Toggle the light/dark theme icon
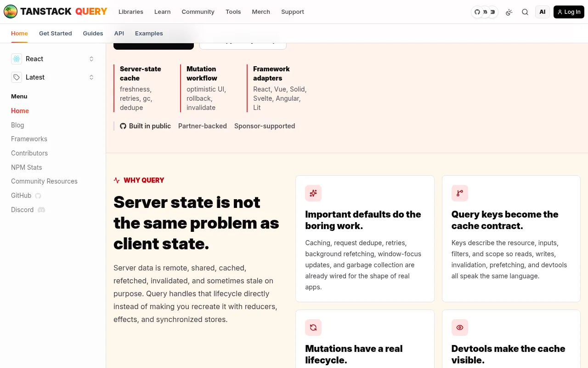This screenshot has height=368, width=588. pos(509,12)
